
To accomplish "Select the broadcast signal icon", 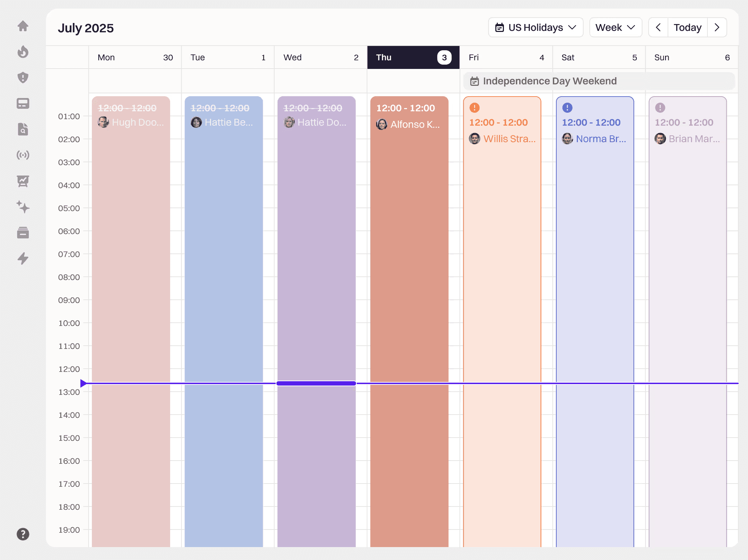I will pos(23,155).
